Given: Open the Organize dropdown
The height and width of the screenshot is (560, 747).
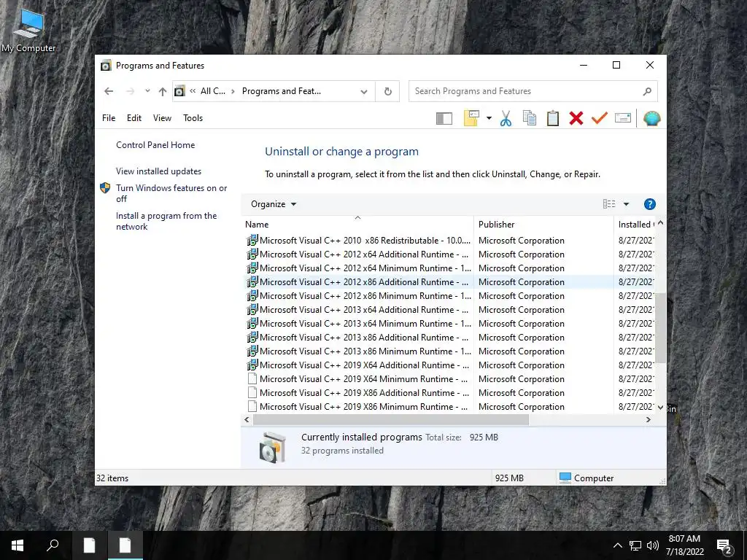Looking at the screenshot, I should coord(274,204).
